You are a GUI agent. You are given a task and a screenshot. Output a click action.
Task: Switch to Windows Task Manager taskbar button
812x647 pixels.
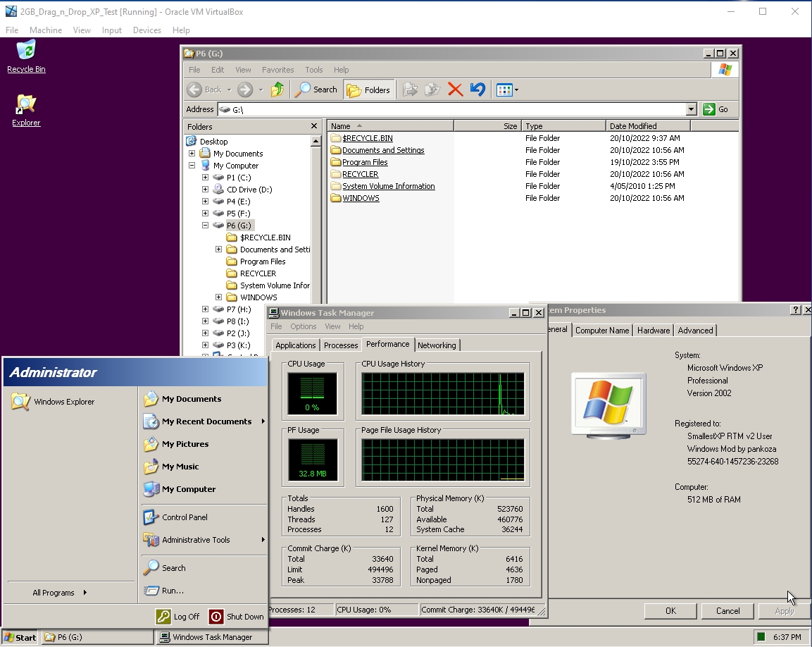pos(212,637)
